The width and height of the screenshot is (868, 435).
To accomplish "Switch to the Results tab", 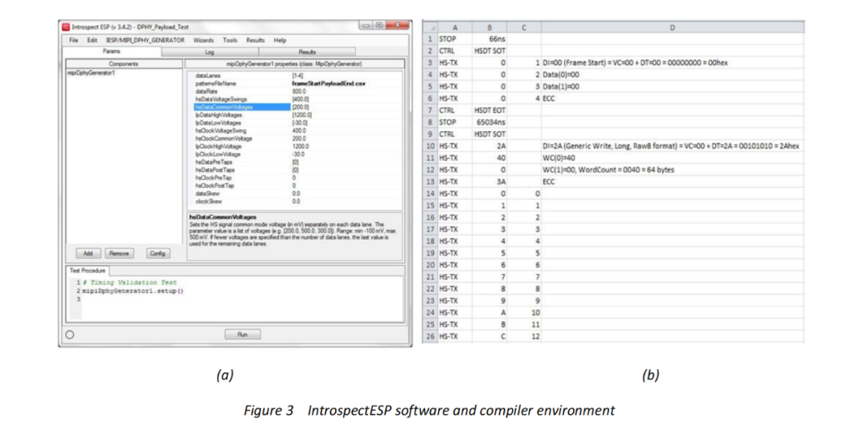I will click(x=307, y=52).
